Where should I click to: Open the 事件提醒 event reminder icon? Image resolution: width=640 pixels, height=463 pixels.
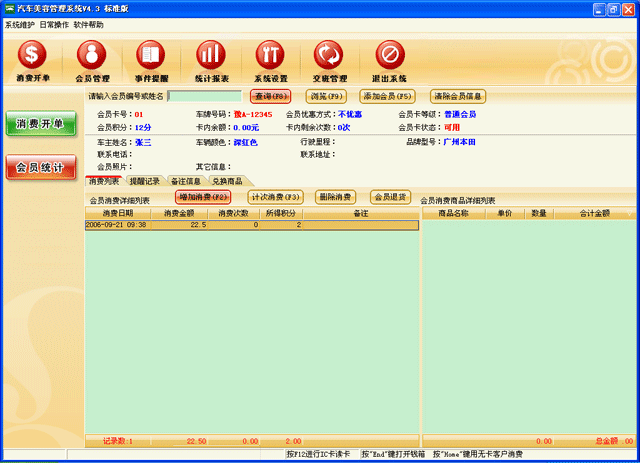point(151,60)
